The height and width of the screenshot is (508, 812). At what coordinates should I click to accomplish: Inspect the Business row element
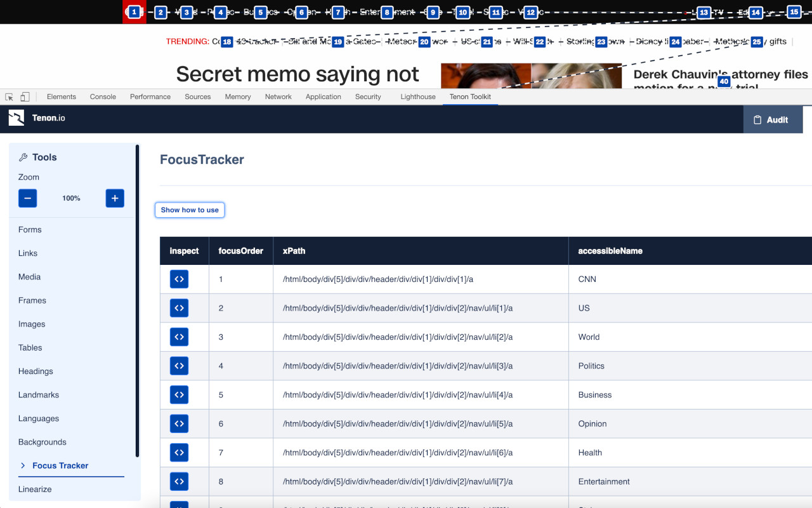pyautogui.click(x=179, y=395)
